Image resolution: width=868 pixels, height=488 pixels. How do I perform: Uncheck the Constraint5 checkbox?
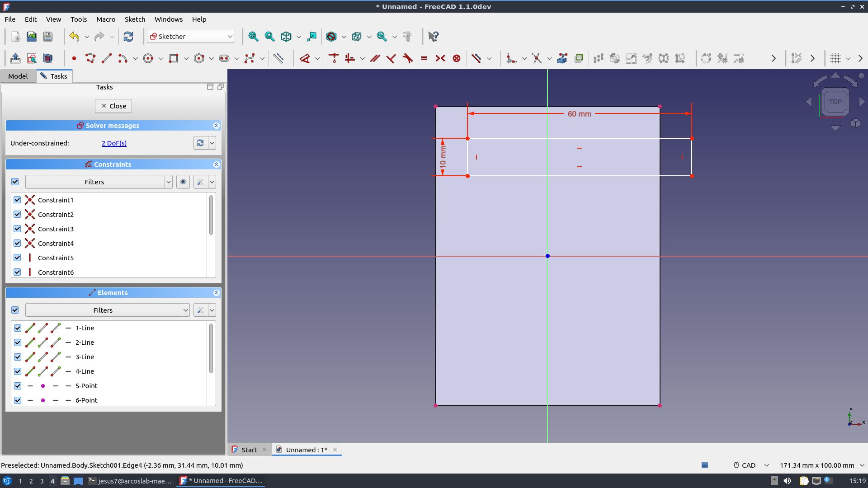(17, 258)
